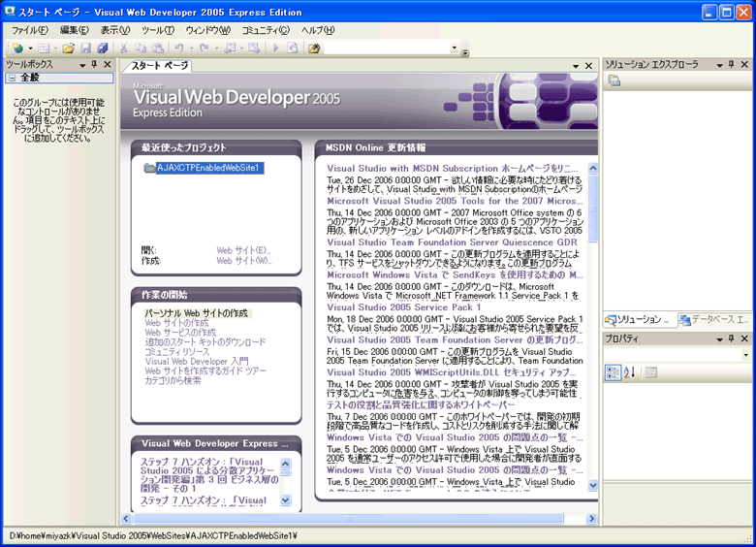Open the 編集(E) menu
The image size is (756, 547).
[75, 30]
